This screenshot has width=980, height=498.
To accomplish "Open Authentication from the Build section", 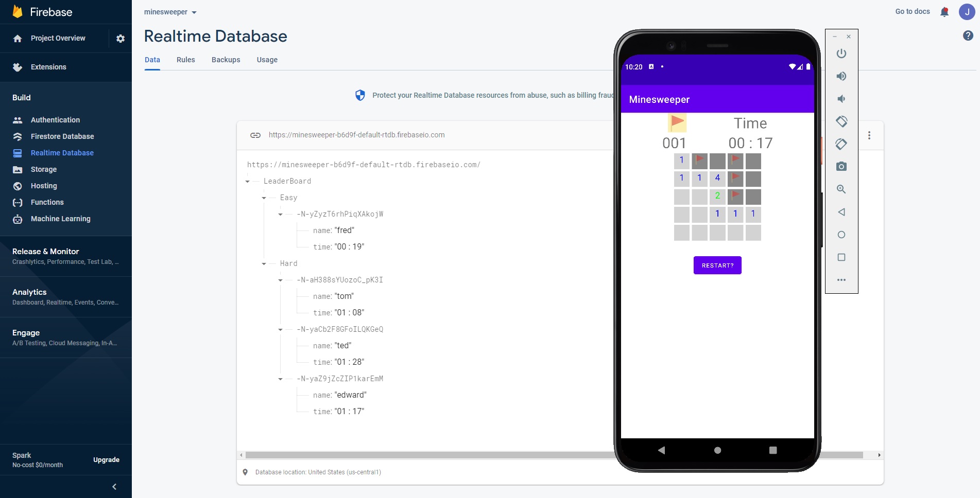I will click(55, 120).
